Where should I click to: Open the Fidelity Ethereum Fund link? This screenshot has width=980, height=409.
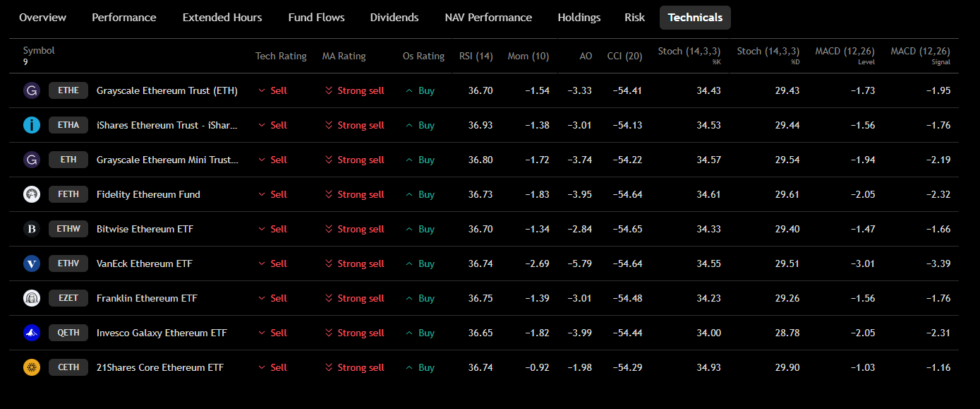148,194
